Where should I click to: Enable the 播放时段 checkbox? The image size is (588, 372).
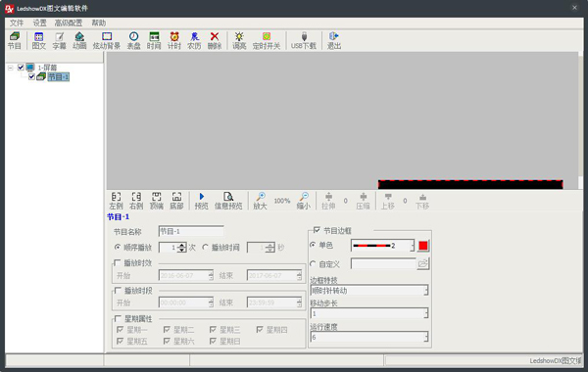click(x=118, y=291)
